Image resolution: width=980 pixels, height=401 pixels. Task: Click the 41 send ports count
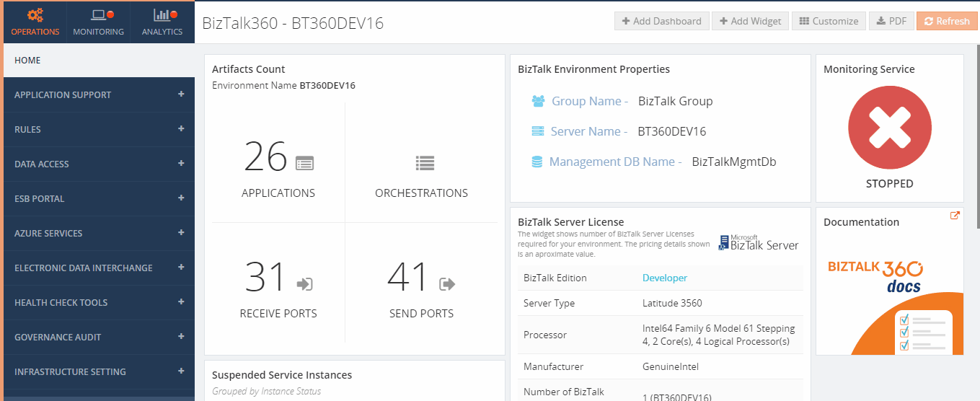(409, 278)
